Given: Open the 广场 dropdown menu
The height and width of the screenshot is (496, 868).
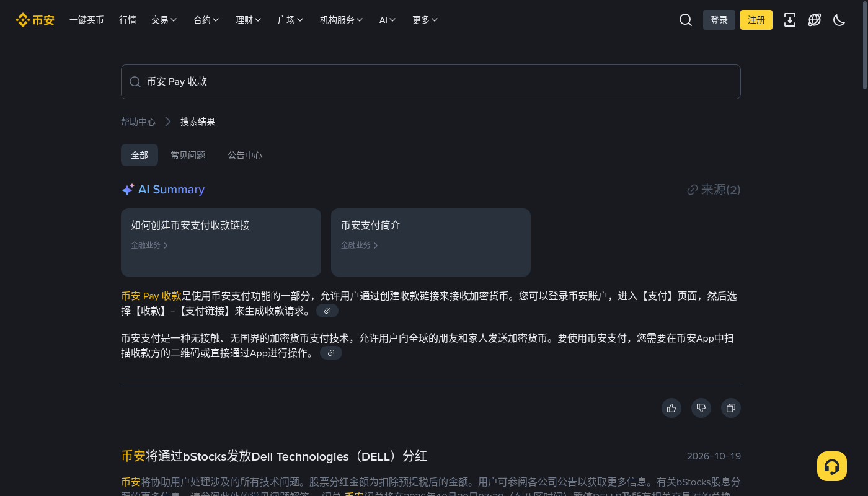Looking at the screenshot, I should (x=291, y=20).
